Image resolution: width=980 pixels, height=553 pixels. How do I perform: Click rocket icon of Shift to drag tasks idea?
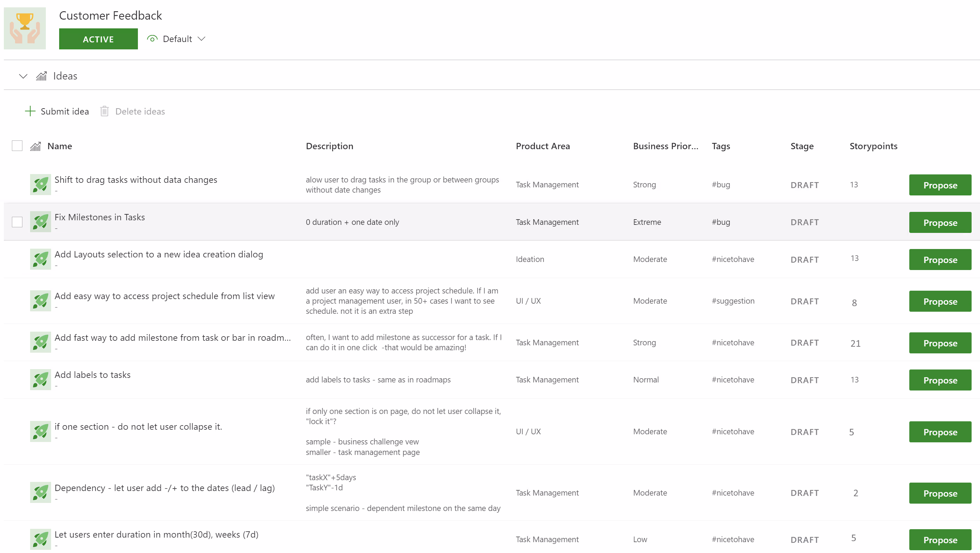click(40, 185)
